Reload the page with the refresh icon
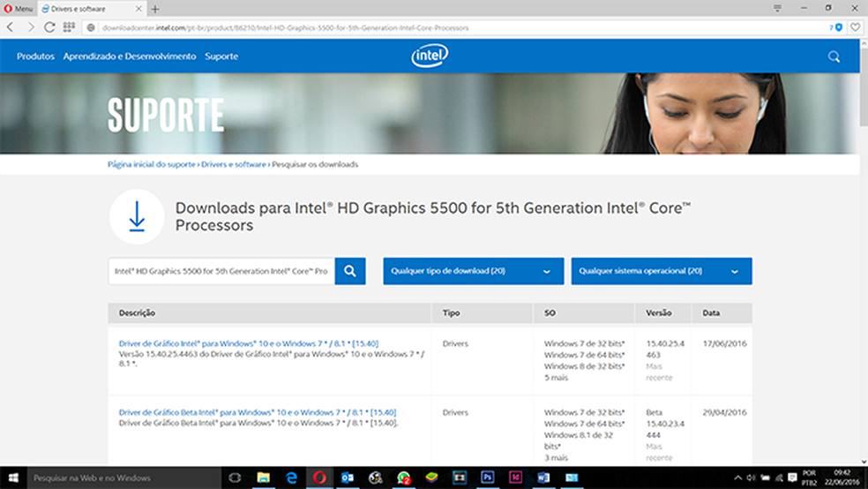Screen dimensions: 868x489 click(49, 27)
